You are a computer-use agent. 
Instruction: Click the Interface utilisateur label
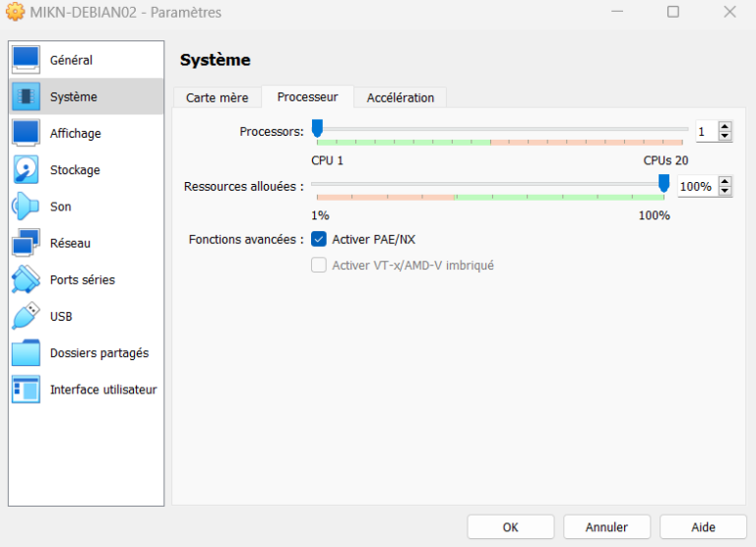coord(103,390)
